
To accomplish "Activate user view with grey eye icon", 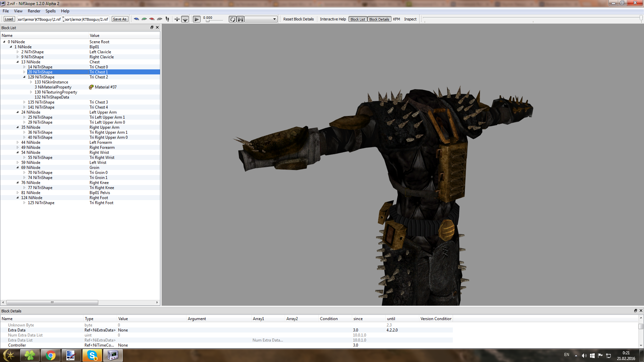I will coord(160,19).
